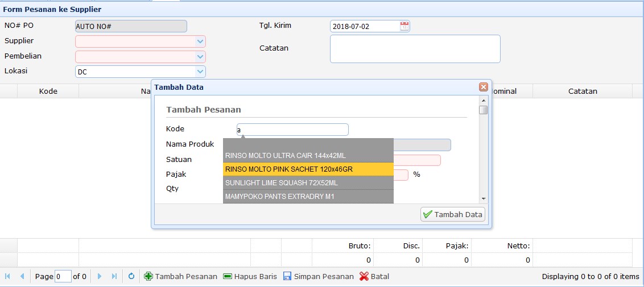Click the Catatan column header
644x287 pixels.
click(x=583, y=91)
